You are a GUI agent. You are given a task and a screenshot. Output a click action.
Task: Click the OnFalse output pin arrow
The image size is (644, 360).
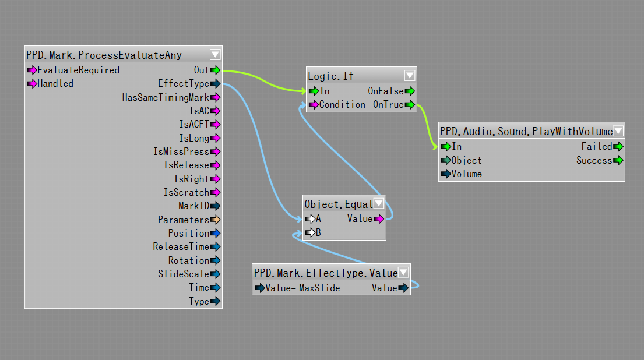(410, 91)
